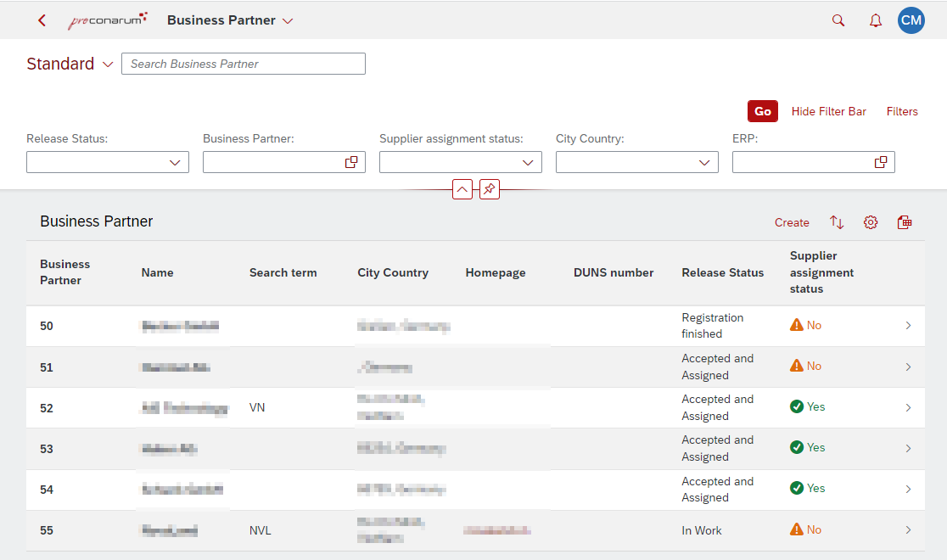The width and height of the screenshot is (947, 560).
Task: Open the CM user avatar menu
Action: (x=911, y=20)
